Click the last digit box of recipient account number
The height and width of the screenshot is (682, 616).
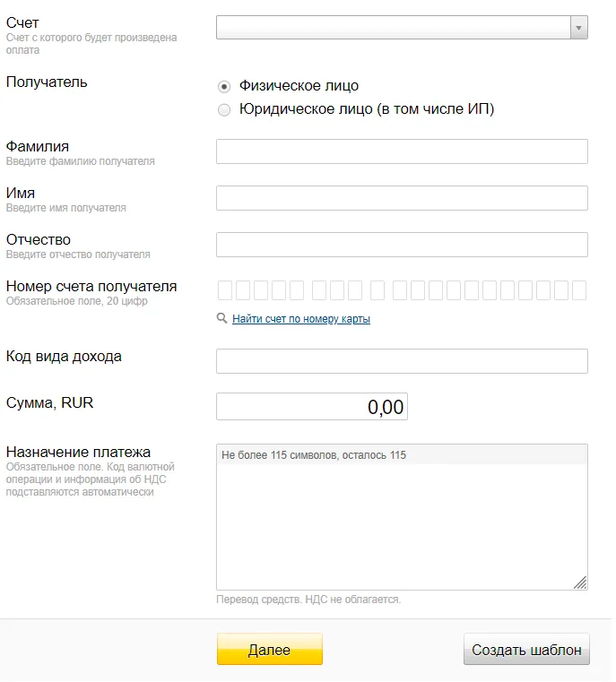pos(579,290)
